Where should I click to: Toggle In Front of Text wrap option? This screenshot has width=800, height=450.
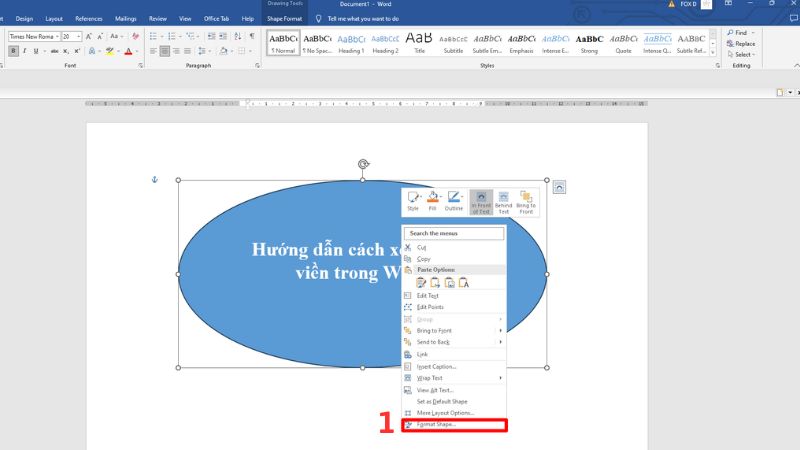coord(481,202)
